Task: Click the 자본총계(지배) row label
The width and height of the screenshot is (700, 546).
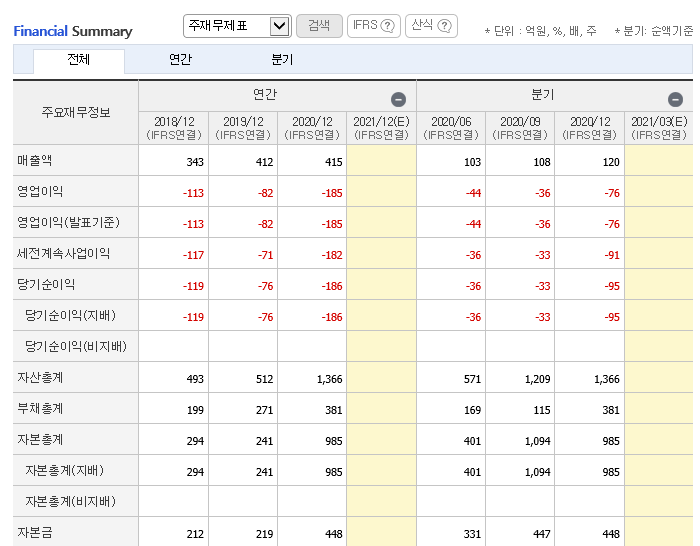Action: pos(65,471)
